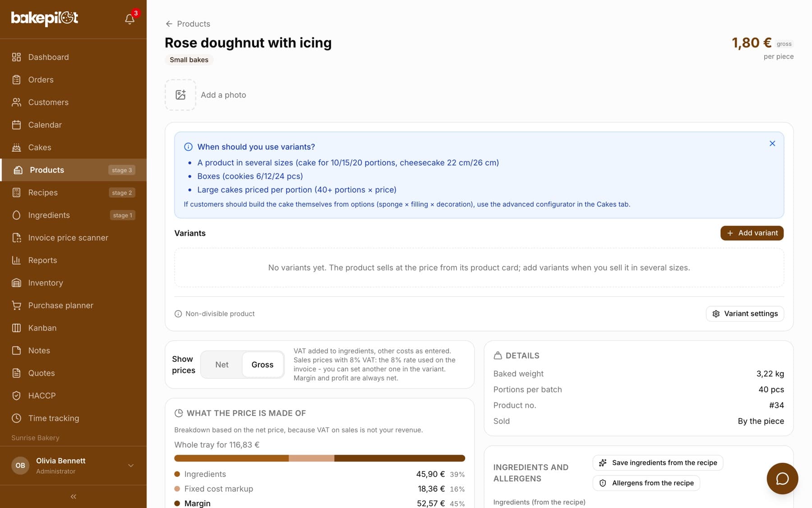
Task: Collapse the sidebar with double chevron
Action: coord(73,497)
